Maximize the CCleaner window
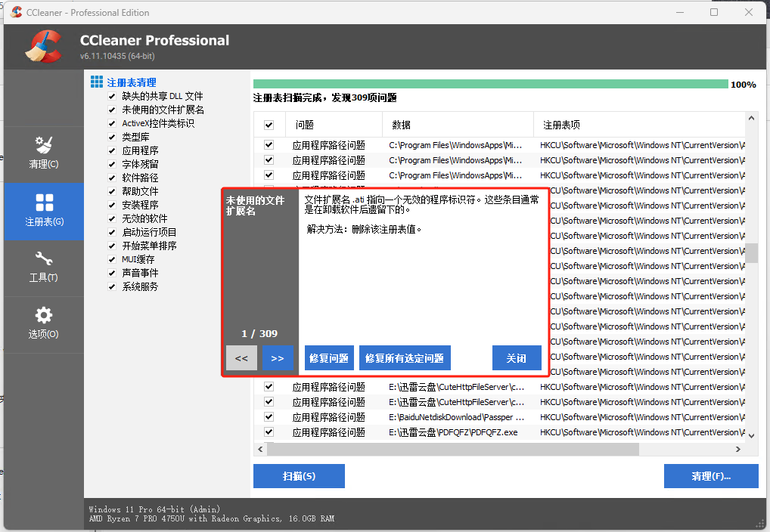The width and height of the screenshot is (770, 532). pyautogui.click(x=714, y=12)
